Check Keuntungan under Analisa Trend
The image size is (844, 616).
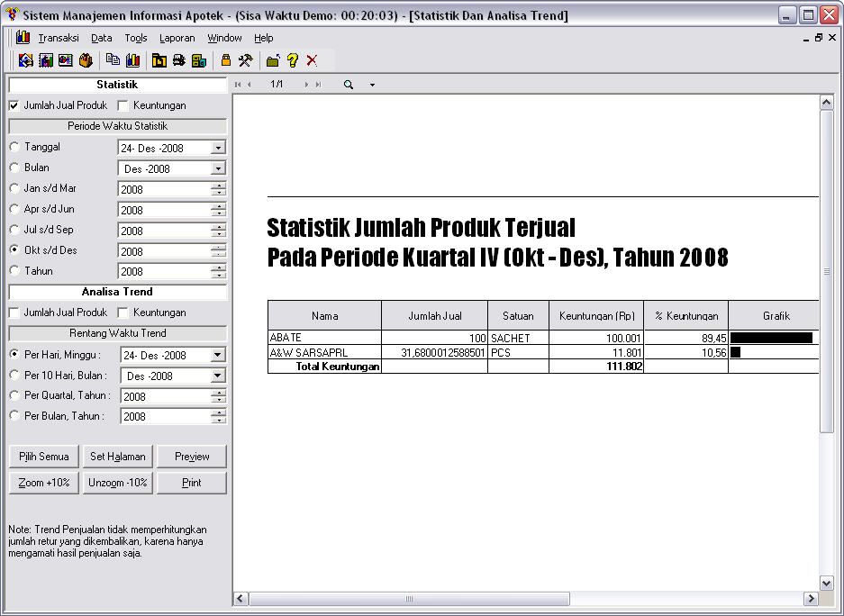(123, 313)
